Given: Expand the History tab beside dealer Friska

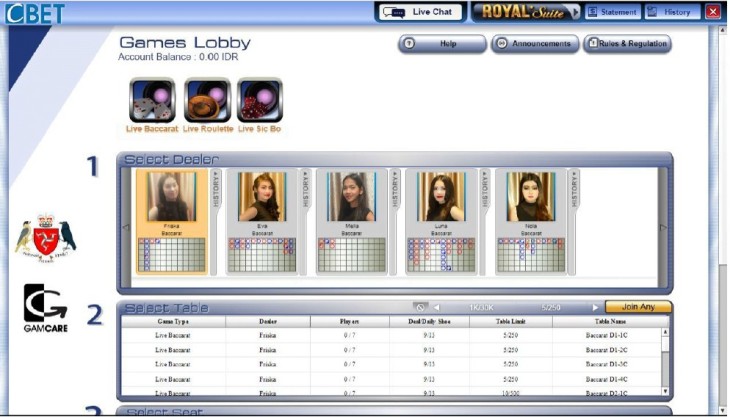Looking at the screenshot, I should click(217, 188).
